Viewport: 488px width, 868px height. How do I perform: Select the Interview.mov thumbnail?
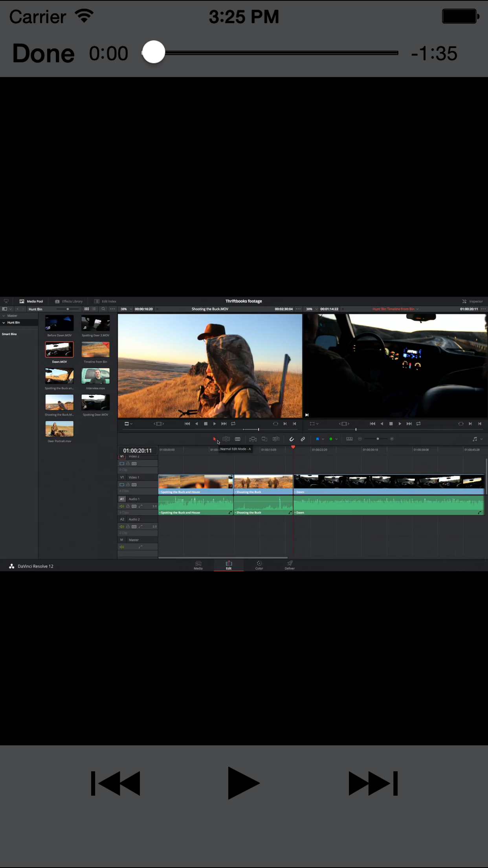point(95,376)
